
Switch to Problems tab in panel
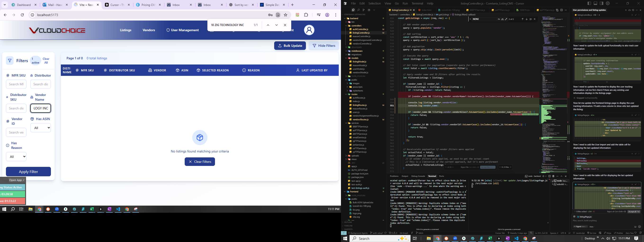394,176
